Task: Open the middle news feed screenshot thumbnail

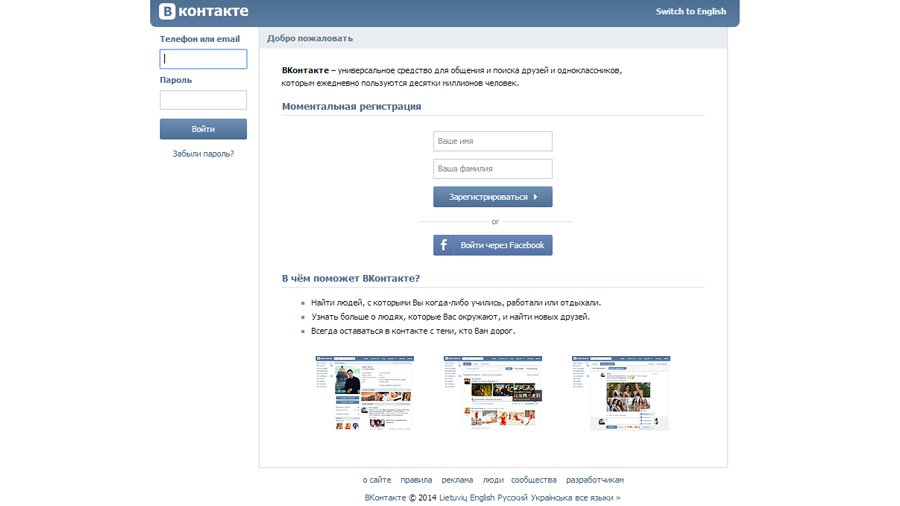Action: pyautogui.click(x=493, y=392)
